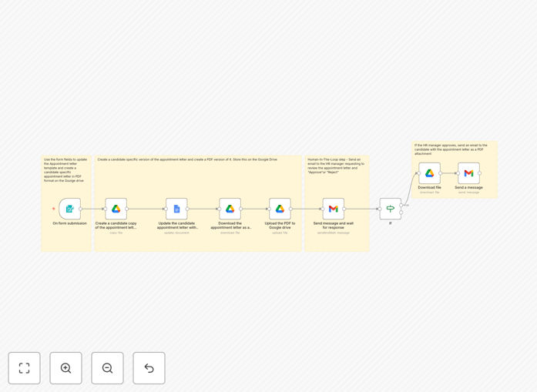Select the On form submission trigger node
Screen dimensions: 537x392
click(x=70, y=209)
